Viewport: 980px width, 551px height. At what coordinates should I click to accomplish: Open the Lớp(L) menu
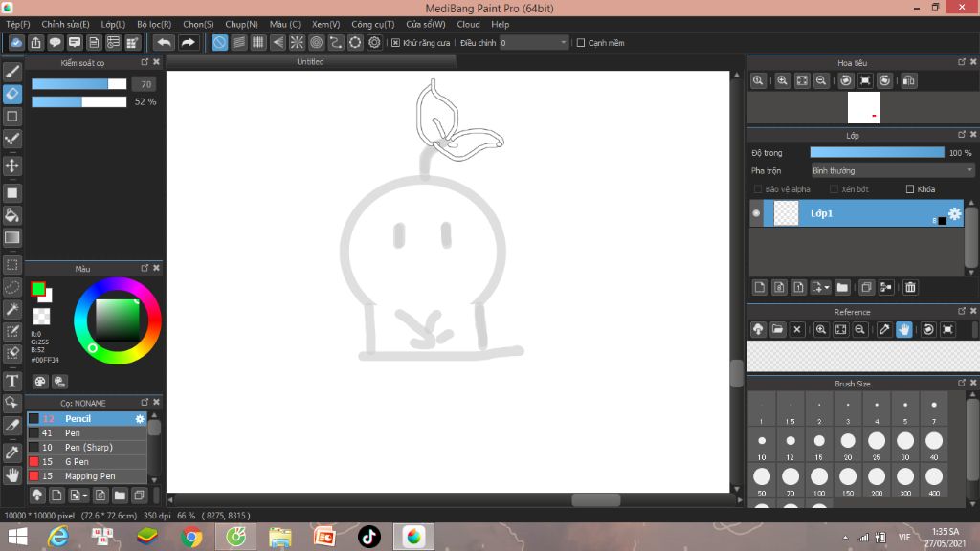113,24
